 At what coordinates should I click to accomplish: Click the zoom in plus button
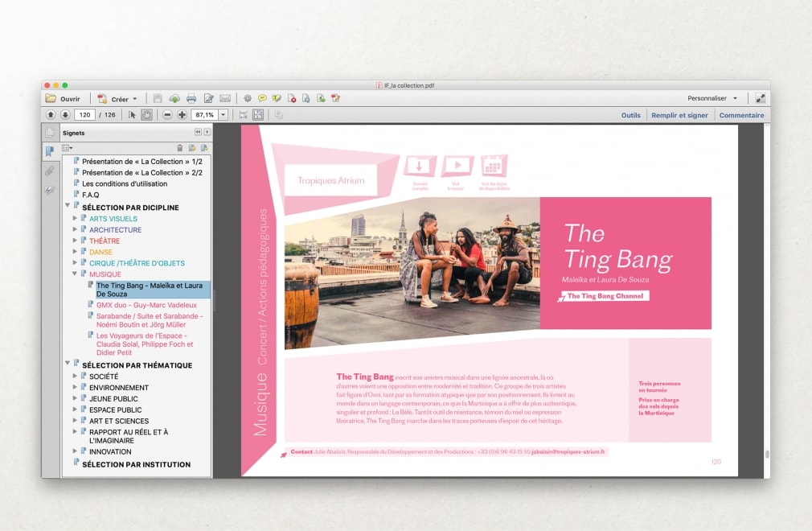point(182,115)
